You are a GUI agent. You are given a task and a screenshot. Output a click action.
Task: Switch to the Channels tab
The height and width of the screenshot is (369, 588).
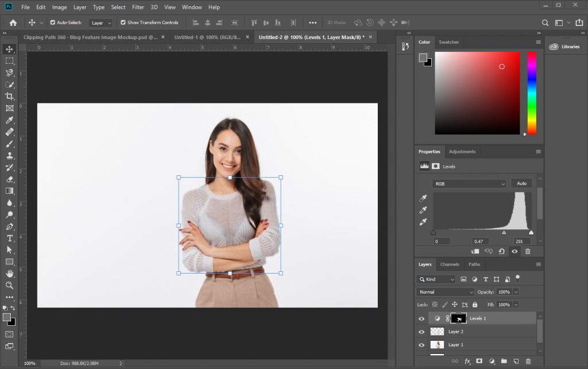[450, 264]
